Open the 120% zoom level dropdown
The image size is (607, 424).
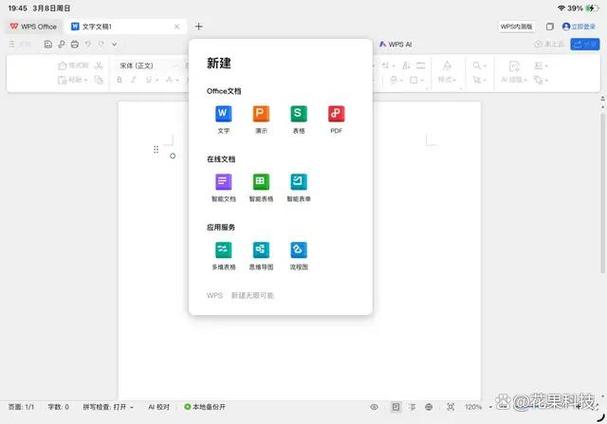[x=478, y=407]
